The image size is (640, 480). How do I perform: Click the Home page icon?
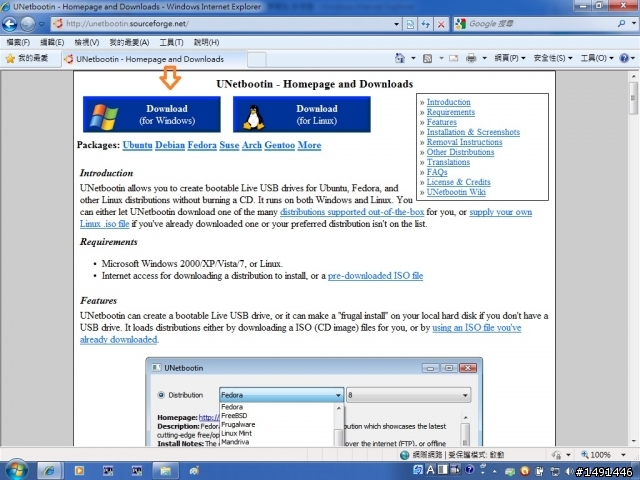coord(400,58)
